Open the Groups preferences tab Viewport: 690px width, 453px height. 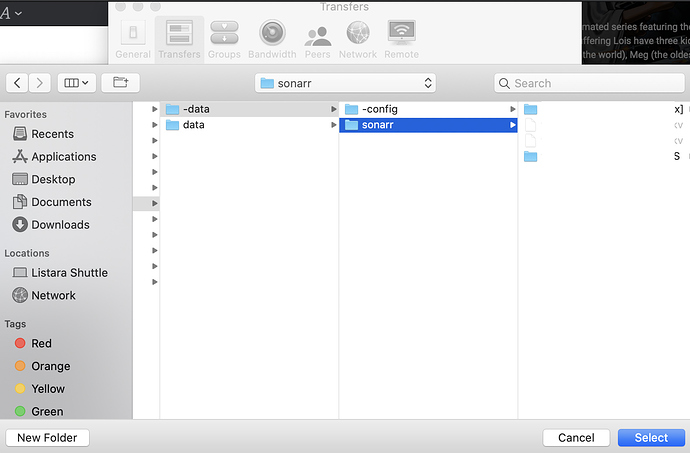pos(224,39)
